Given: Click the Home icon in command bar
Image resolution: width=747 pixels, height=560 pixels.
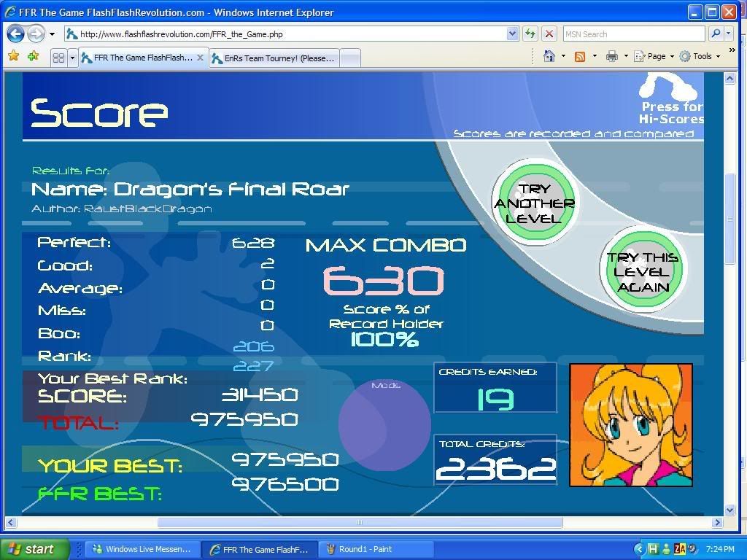Looking at the screenshot, I should pos(549,56).
